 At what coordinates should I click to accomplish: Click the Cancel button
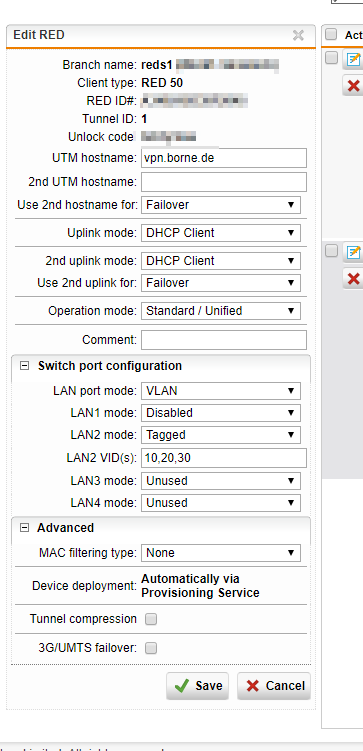pyautogui.click(x=274, y=686)
